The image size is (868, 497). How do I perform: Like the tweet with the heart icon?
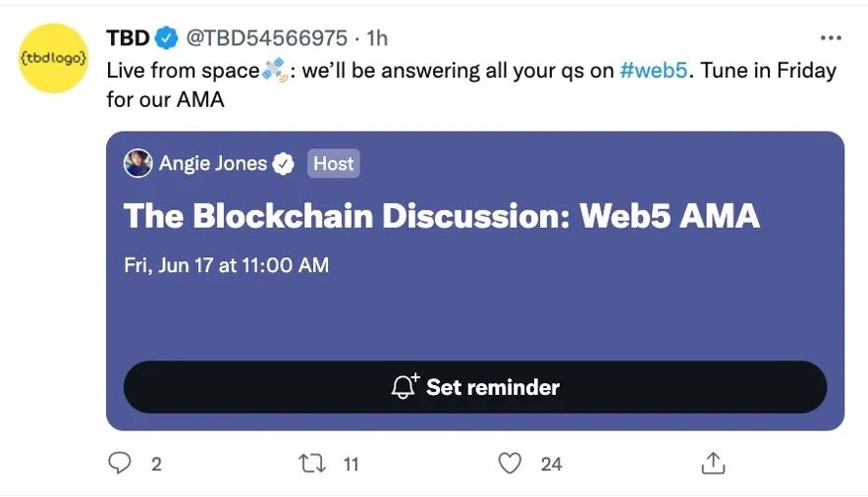(510, 463)
